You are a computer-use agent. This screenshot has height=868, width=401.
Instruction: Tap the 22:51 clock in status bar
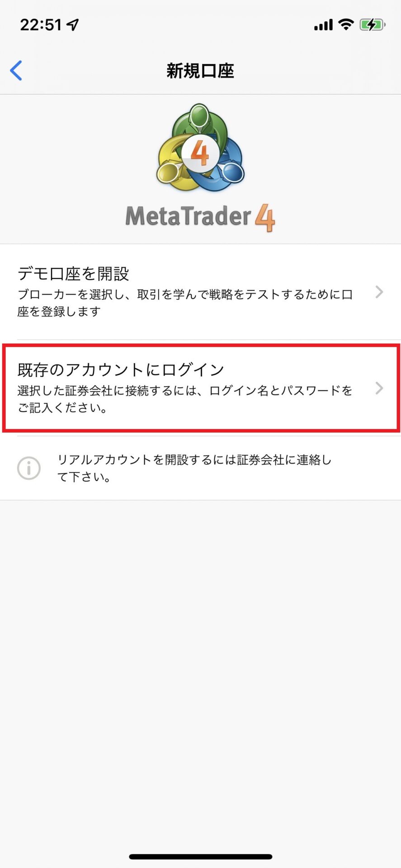point(41,24)
